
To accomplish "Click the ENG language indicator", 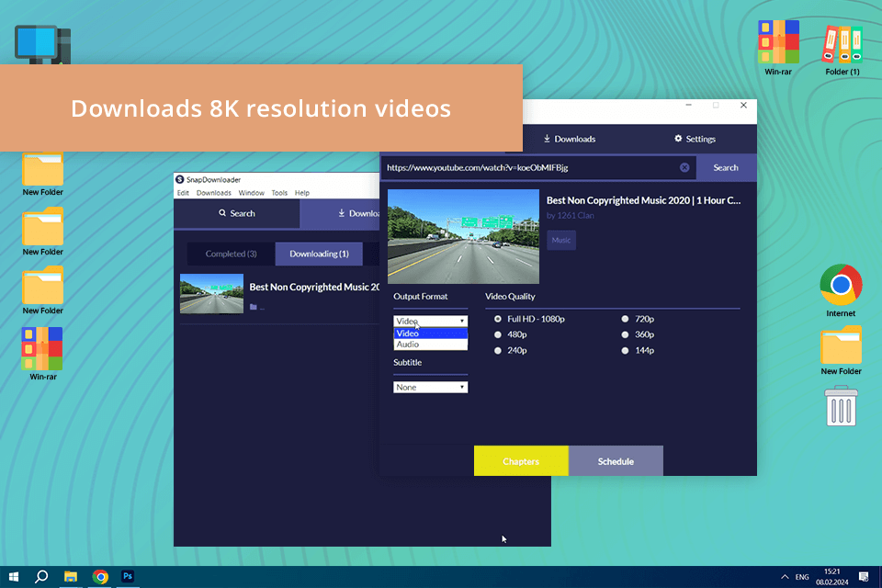I will [802, 577].
